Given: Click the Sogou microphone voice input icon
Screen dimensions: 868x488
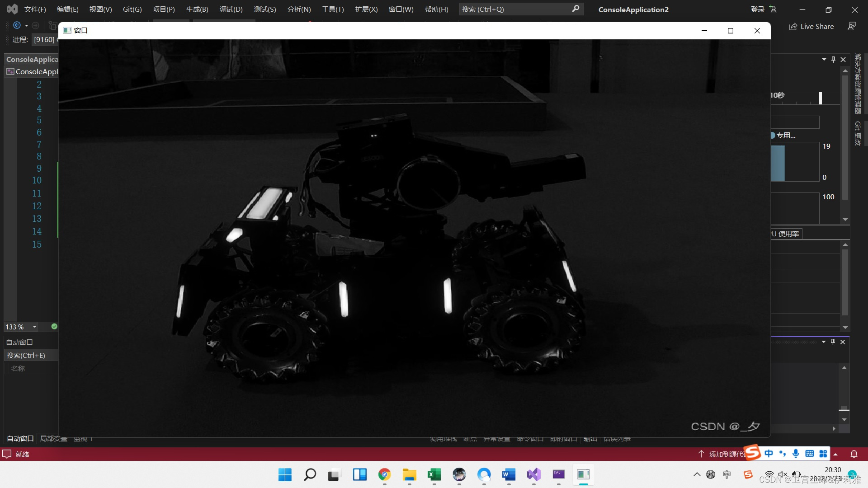Looking at the screenshot, I should (x=796, y=454).
